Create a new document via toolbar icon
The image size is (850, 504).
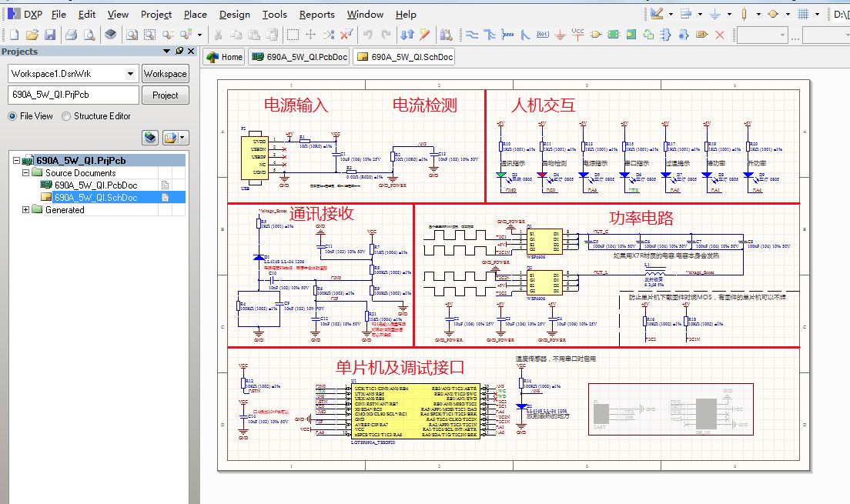[14, 35]
